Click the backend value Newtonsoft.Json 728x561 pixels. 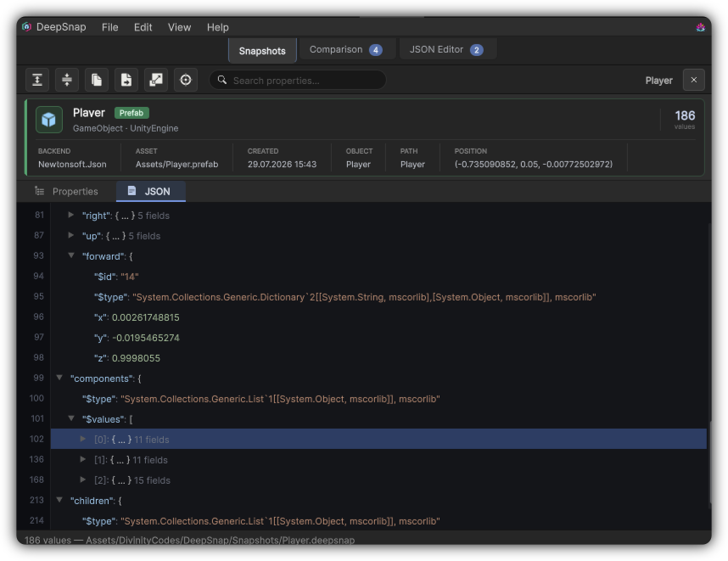tap(72, 165)
